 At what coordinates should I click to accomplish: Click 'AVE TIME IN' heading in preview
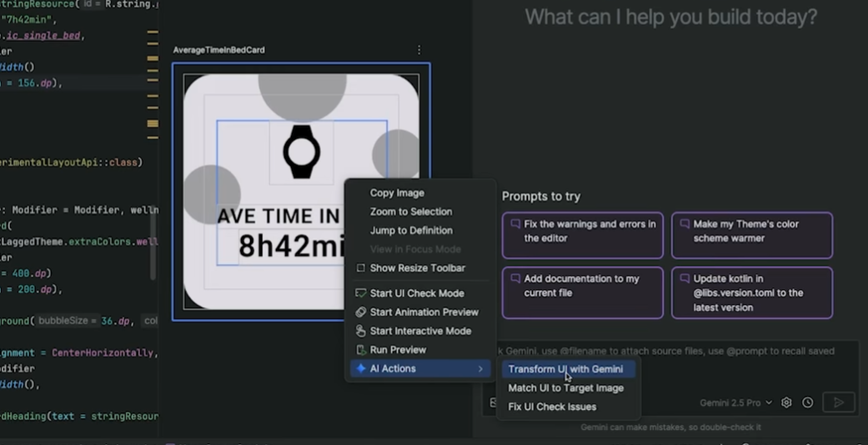pyautogui.click(x=278, y=216)
